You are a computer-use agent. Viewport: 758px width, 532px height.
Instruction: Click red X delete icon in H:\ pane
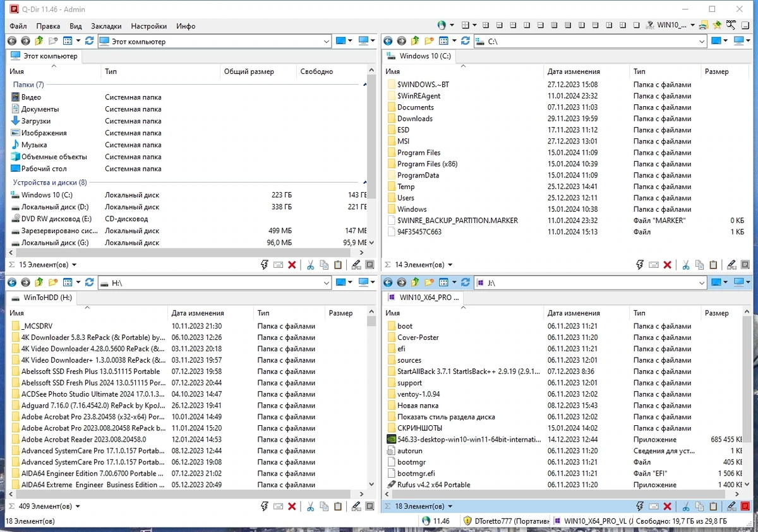(292, 506)
